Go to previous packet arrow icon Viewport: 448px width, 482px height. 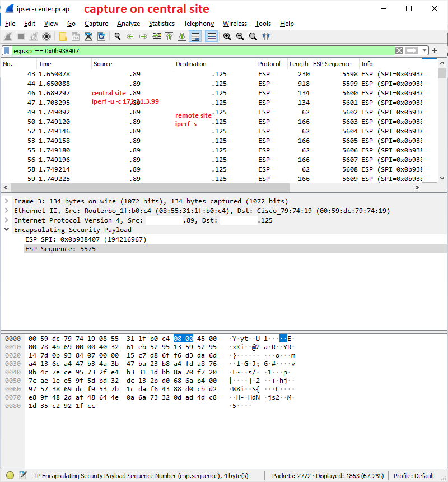tap(130, 36)
